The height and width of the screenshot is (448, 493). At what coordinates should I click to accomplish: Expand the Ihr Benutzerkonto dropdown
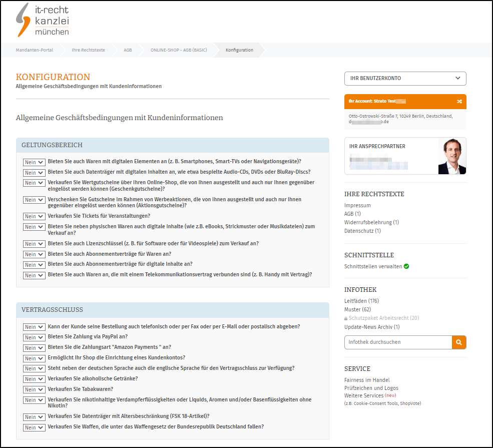405,79
